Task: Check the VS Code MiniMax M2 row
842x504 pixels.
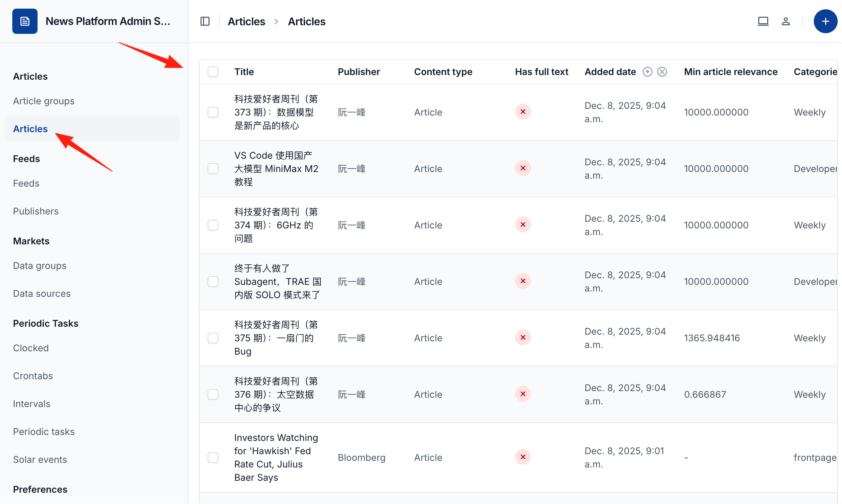Action: click(x=213, y=168)
